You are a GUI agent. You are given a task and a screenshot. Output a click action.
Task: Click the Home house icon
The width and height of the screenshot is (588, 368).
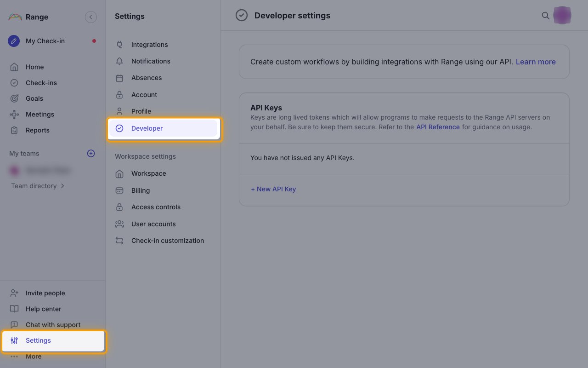(x=14, y=67)
